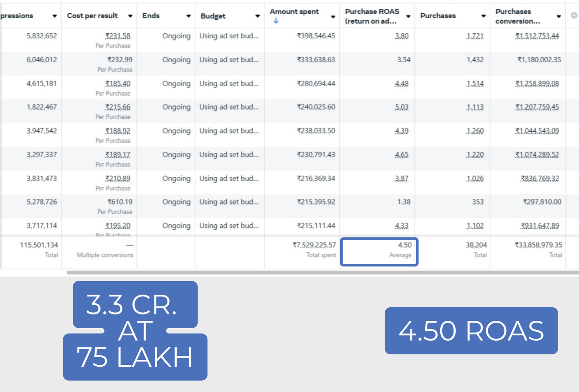The height and width of the screenshot is (392, 579).
Task: Click the 1,721 purchases value
Action: [x=475, y=36]
